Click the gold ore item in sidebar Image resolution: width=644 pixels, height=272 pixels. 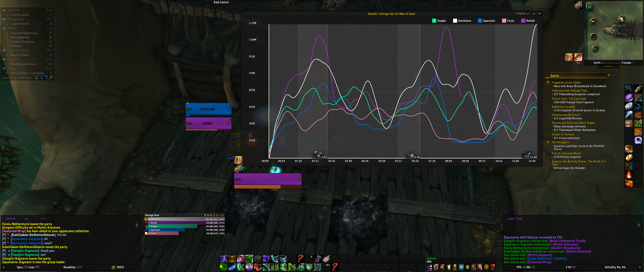(x=629, y=158)
